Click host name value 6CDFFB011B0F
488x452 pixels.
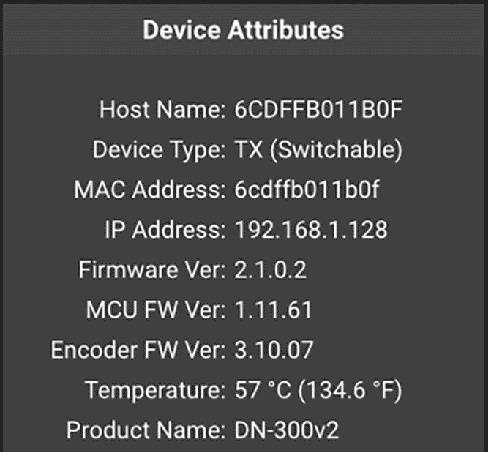[318, 109]
